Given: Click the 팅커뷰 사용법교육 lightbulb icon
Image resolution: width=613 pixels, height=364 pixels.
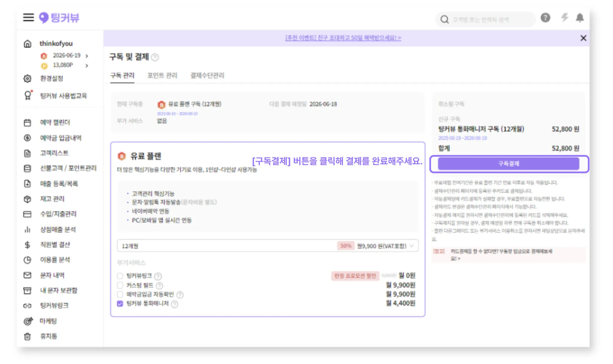Looking at the screenshot, I should [28, 95].
